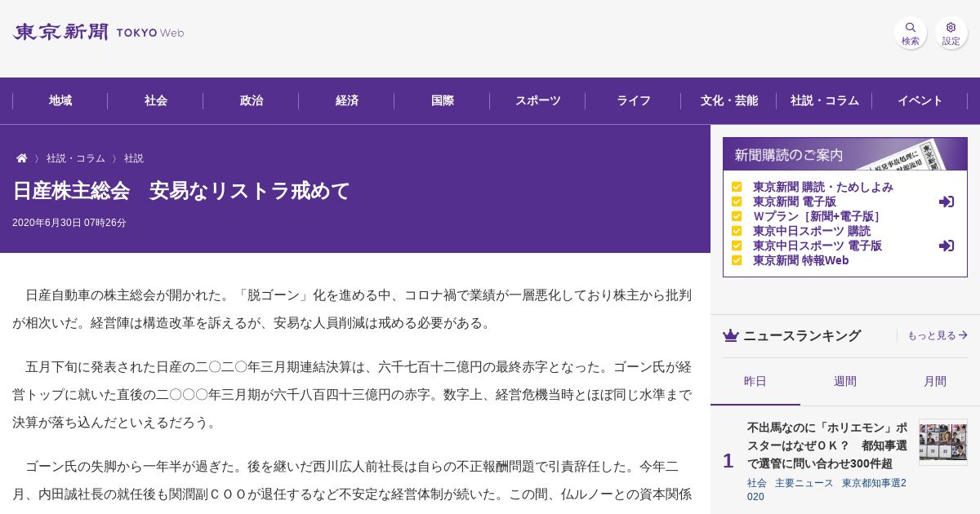
Task: Open the 東京新聞 特報Web link
Action: pos(801,260)
